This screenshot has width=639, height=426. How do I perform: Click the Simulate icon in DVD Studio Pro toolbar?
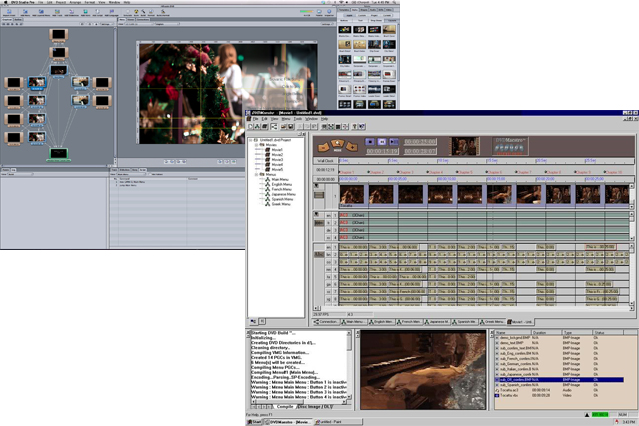point(128,13)
